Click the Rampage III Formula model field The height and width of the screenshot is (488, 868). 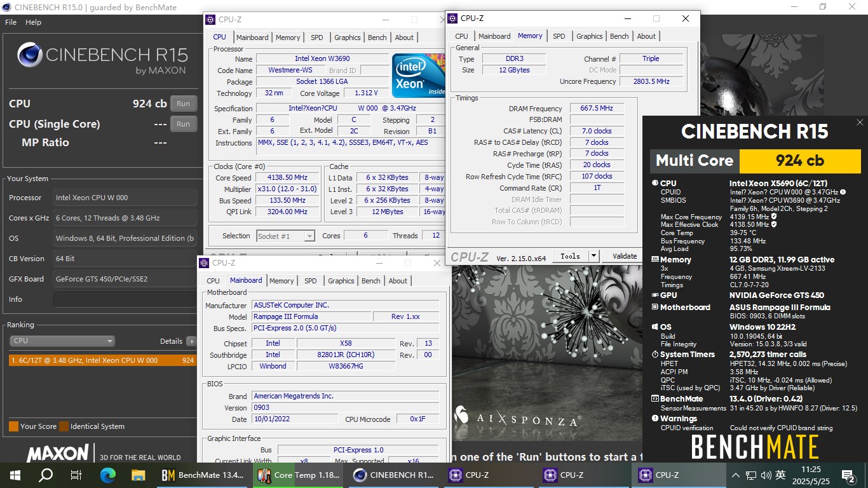point(311,316)
